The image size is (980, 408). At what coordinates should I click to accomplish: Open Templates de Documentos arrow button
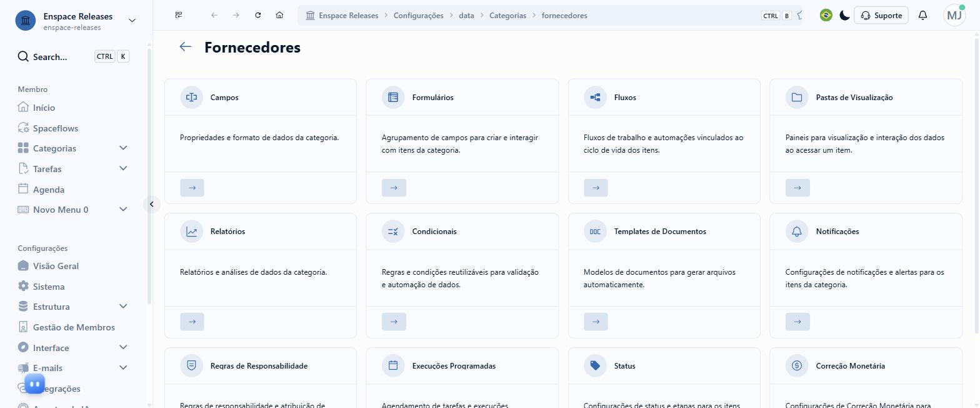pyautogui.click(x=596, y=322)
